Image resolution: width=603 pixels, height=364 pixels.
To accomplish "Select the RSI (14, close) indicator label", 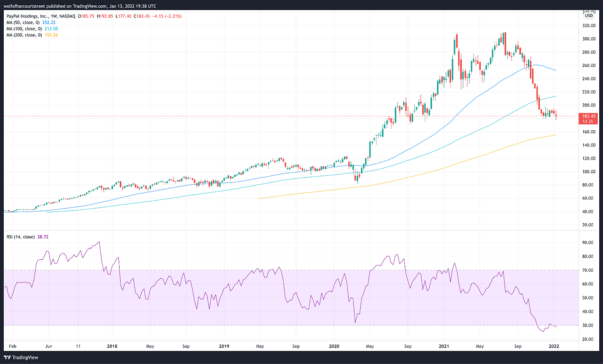I will click(21, 237).
